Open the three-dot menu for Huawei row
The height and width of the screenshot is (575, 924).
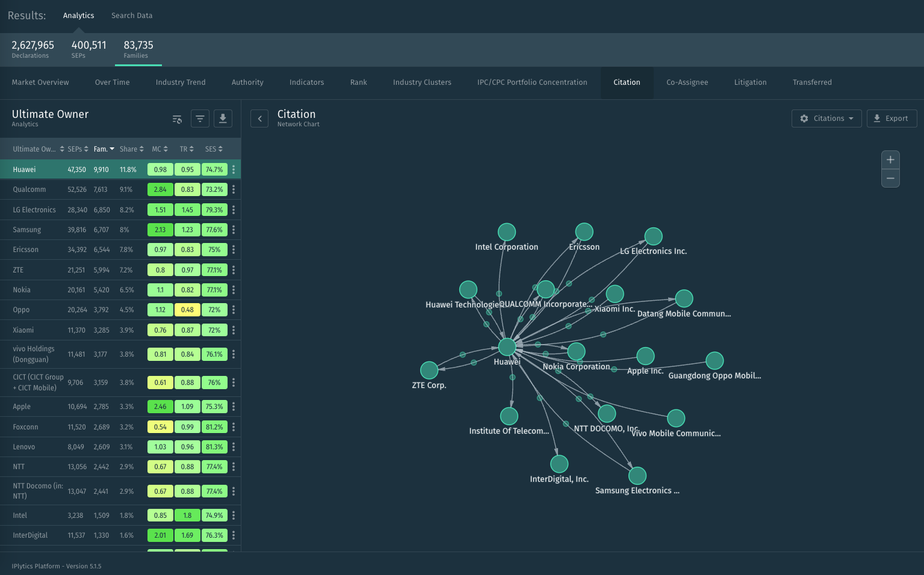(x=234, y=170)
